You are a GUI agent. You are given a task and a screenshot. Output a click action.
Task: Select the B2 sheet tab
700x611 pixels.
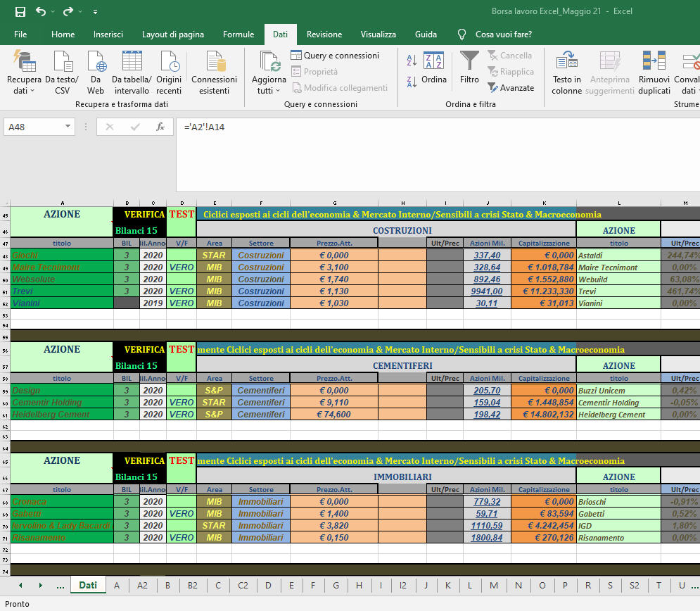[x=192, y=586]
